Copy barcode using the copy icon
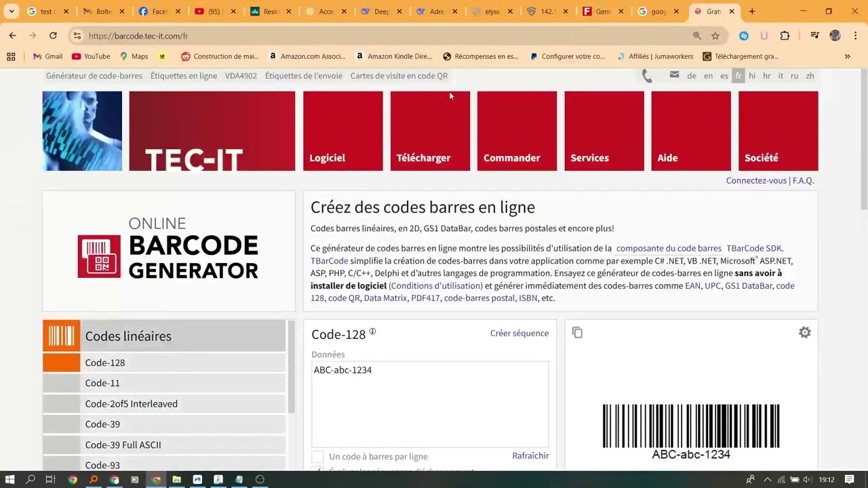868x488 pixels. (577, 333)
